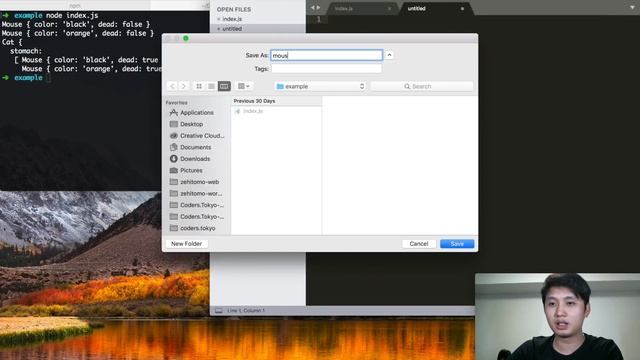Click the Cancel button
This screenshot has width=640, height=360.
pos(419,244)
